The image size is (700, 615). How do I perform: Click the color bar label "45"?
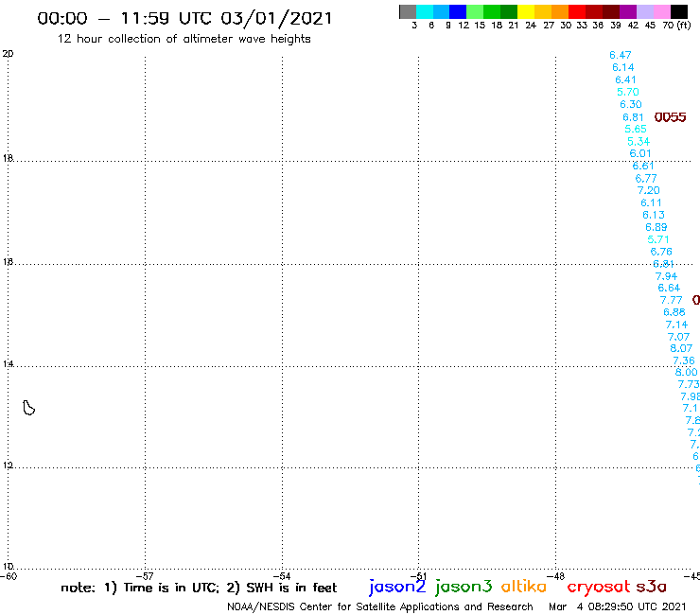(x=650, y=26)
